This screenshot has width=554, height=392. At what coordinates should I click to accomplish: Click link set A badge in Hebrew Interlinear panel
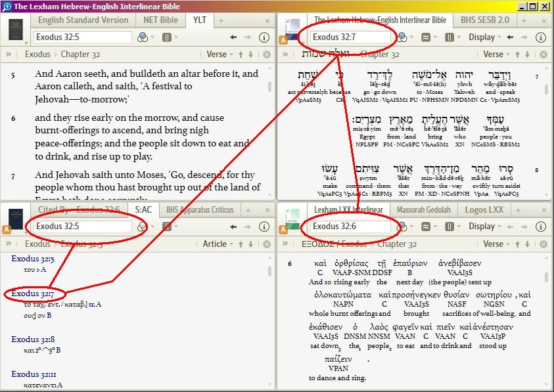pyautogui.click(x=283, y=40)
